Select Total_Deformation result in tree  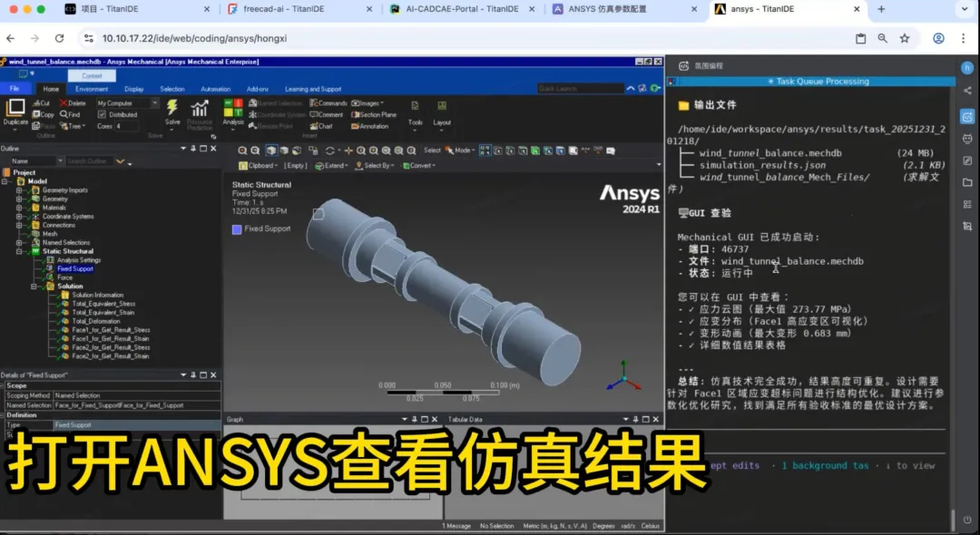tap(95, 321)
